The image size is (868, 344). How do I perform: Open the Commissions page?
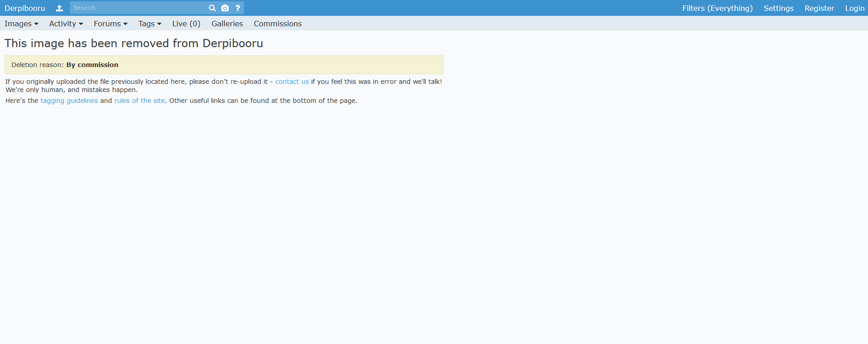coord(278,24)
